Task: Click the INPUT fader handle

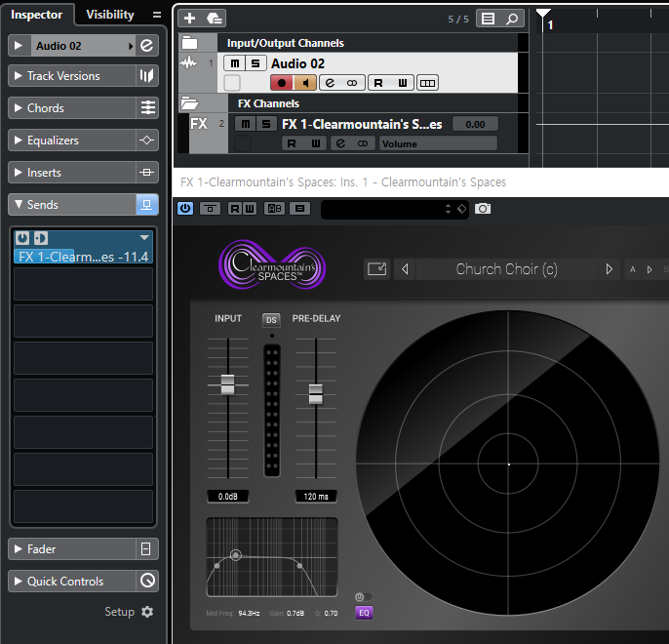Action: [x=228, y=384]
